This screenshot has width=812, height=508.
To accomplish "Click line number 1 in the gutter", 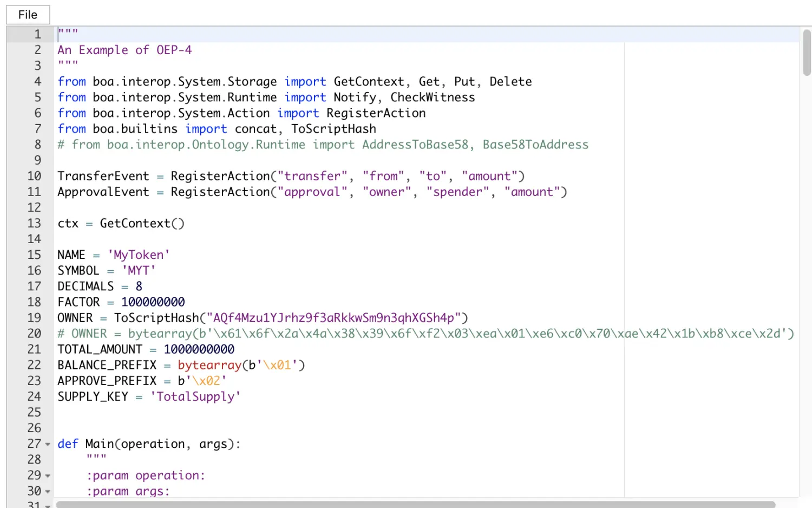I will [x=38, y=34].
